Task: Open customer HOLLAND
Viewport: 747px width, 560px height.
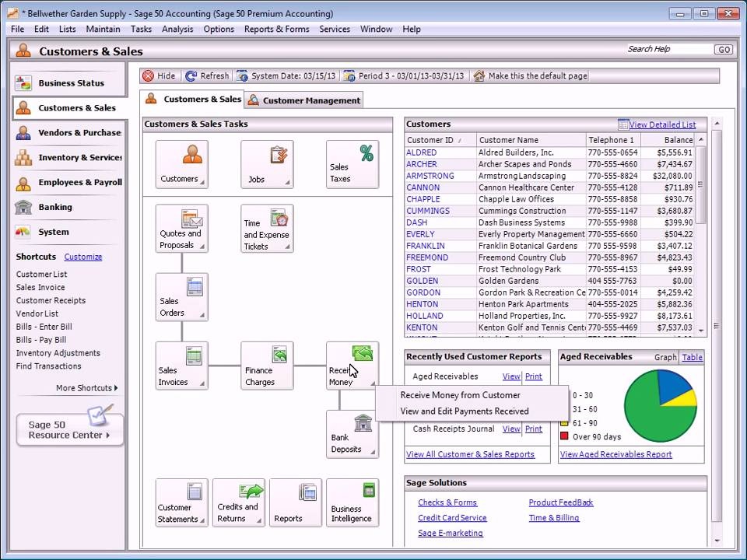Action: [x=425, y=316]
